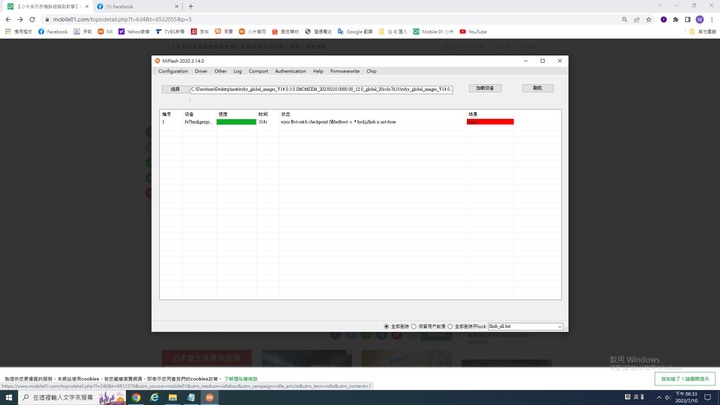The height and width of the screenshot is (405, 720).
Task: Click the firmware path input field
Action: 321,89
